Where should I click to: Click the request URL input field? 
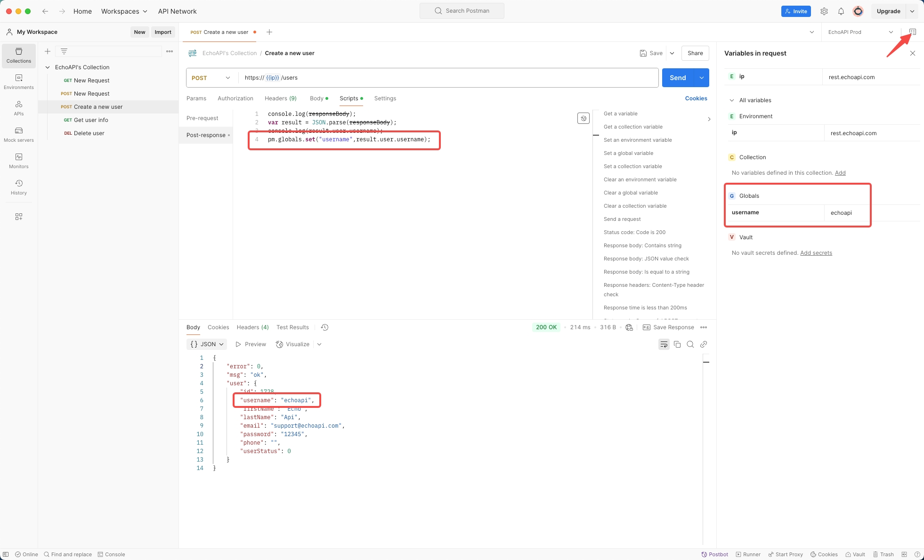(448, 78)
